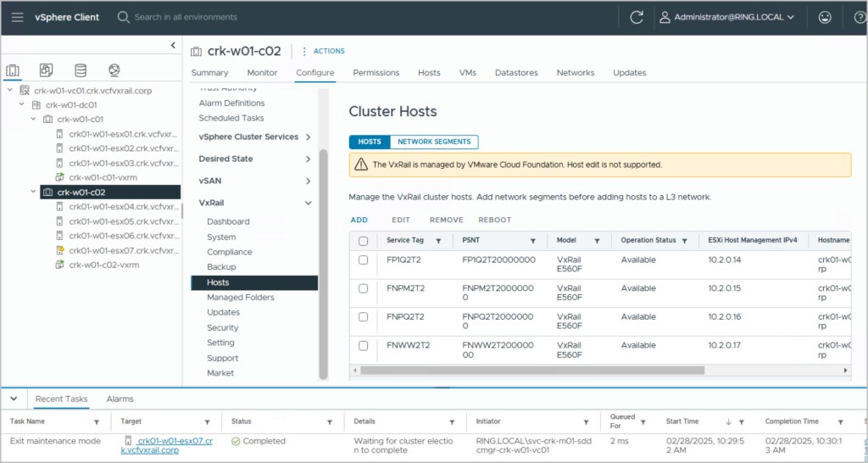
Task: Click the refresh icon in header
Action: (637, 17)
